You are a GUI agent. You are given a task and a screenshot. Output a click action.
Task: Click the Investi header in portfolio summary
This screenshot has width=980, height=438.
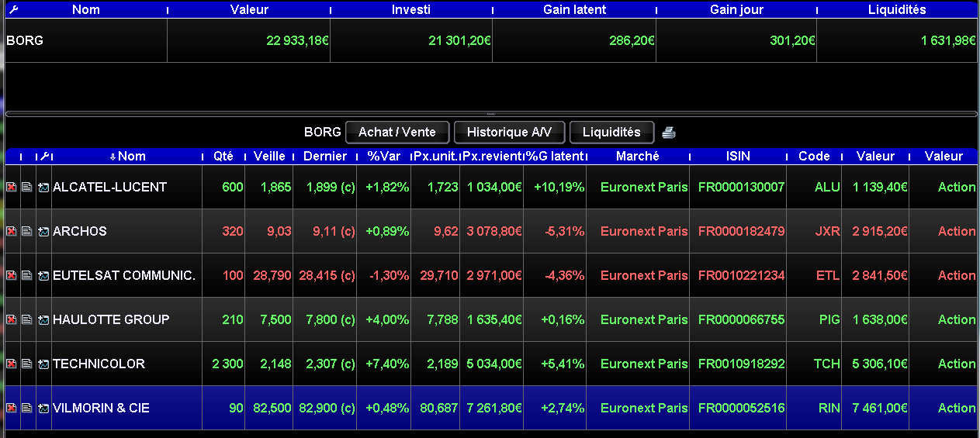[411, 10]
